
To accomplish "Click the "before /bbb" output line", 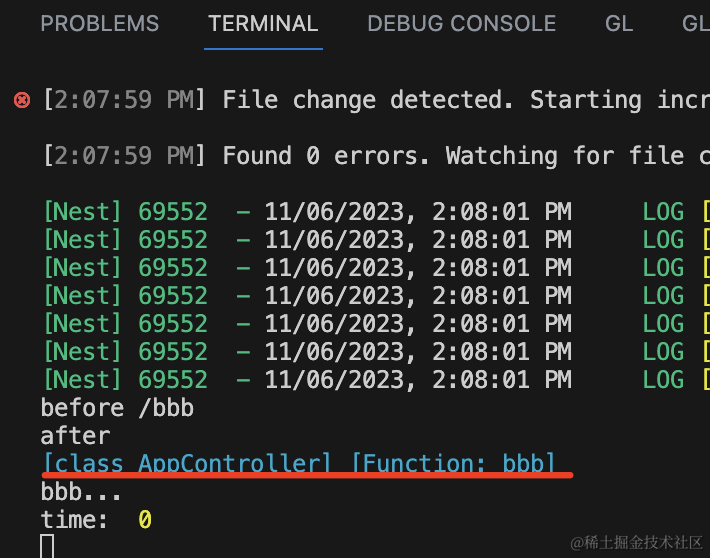I will tap(117, 408).
